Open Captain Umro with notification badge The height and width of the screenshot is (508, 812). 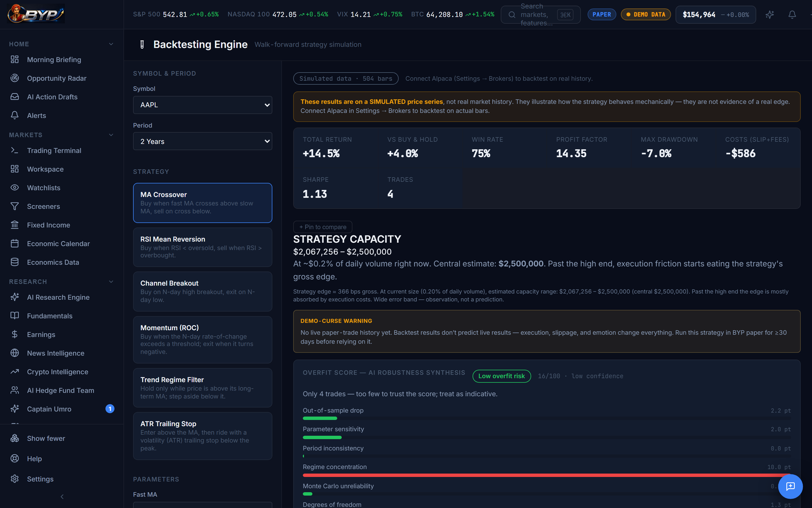coord(62,409)
